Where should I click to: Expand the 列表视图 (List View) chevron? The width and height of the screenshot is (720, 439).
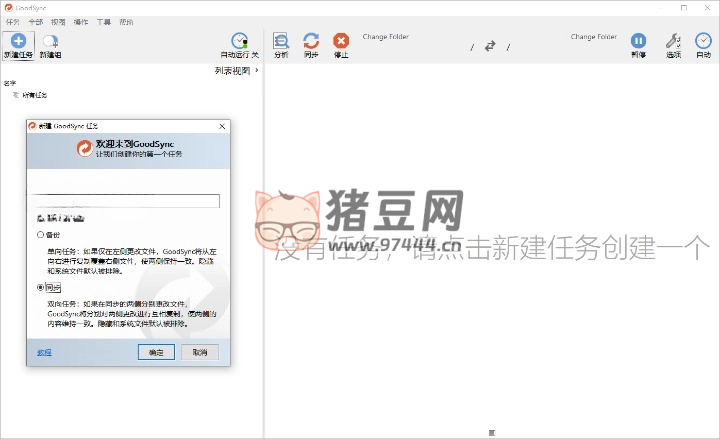(255, 70)
